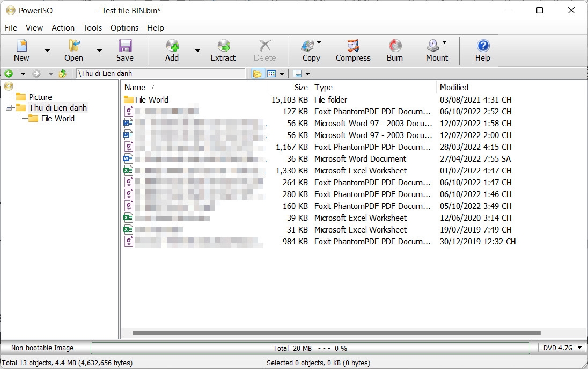This screenshot has width=588, height=369.
Task: Click the pane layout icon
Action: 297,74
